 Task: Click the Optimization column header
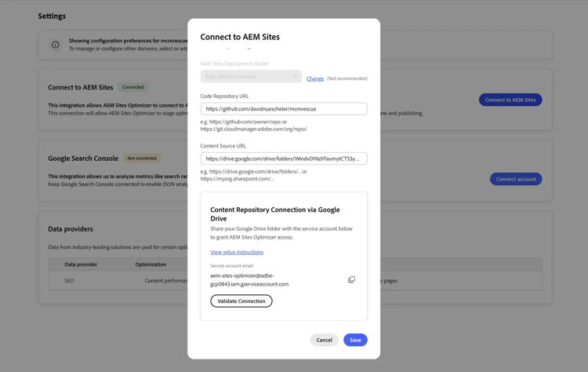151,264
